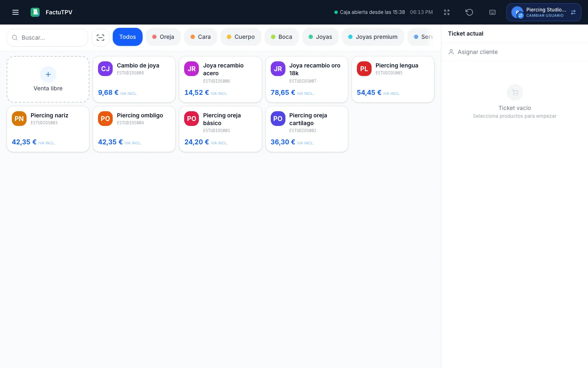Image resolution: width=588 pixels, height=368 pixels.
Task: Filter products by Cuerpo category
Action: (241, 37)
